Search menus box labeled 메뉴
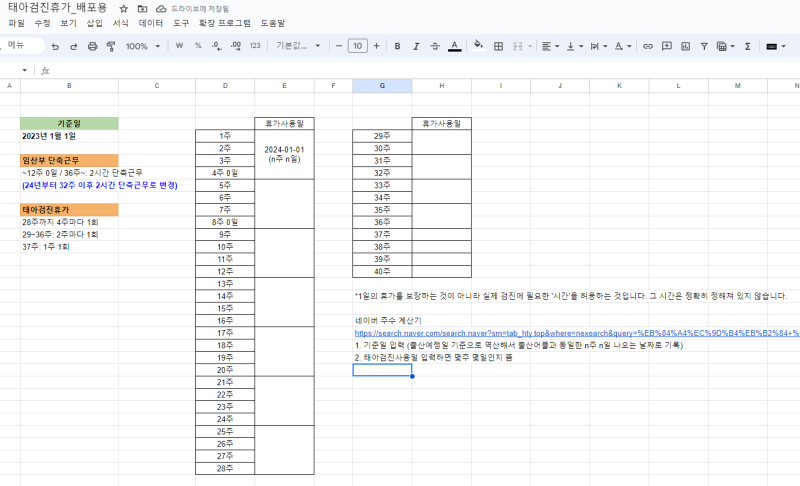 pos(20,45)
